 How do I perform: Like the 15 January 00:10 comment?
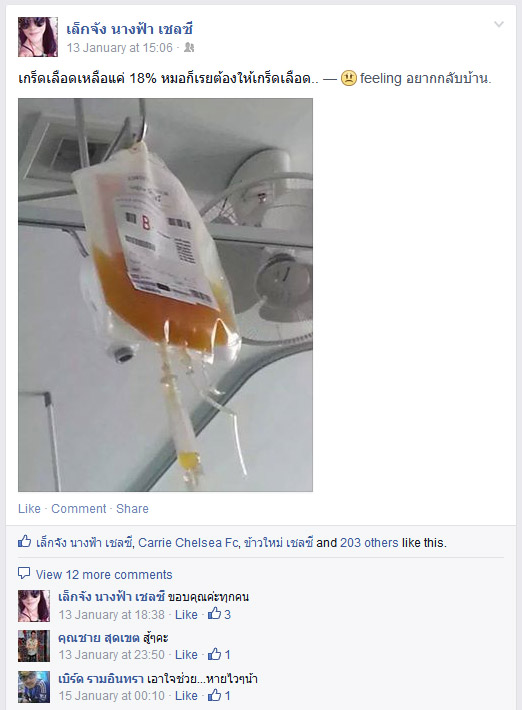click(x=186, y=696)
